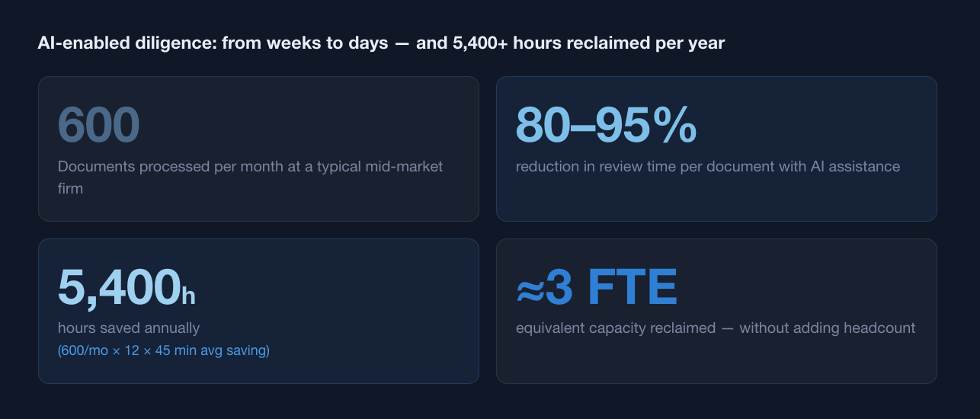Click the "hours saved annually" label
980x419 pixels.
129,328
